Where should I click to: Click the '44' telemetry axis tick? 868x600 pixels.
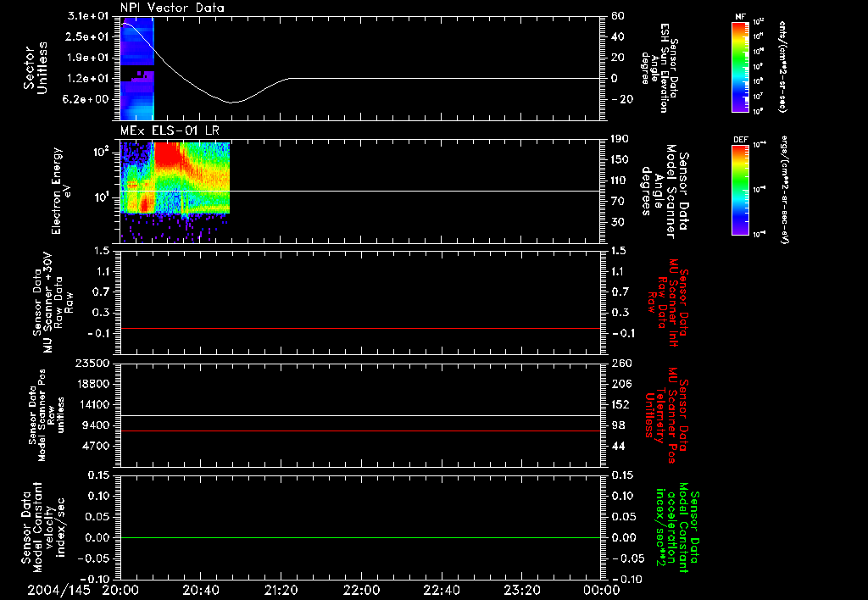(x=618, y=446)
